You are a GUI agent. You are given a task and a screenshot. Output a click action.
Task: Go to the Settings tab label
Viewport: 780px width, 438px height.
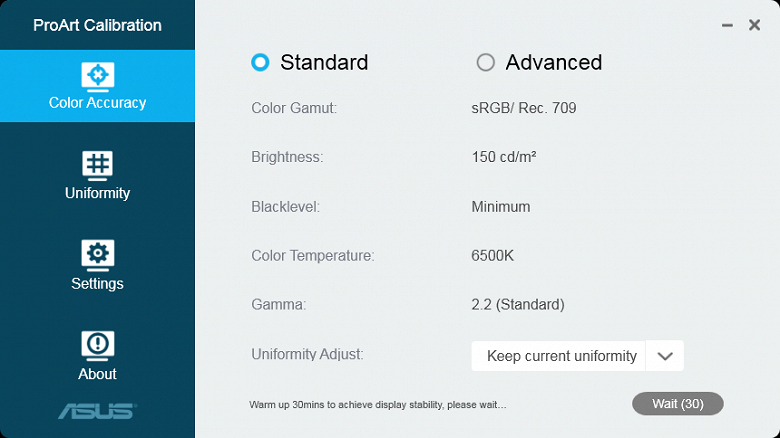coord(97,283)
